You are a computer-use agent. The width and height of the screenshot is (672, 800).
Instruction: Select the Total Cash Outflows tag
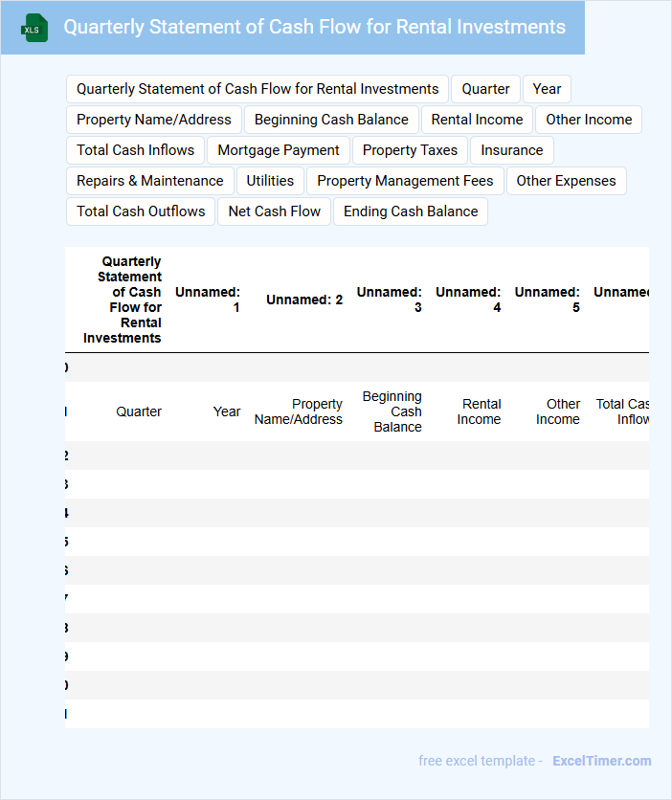coord(141,211)
